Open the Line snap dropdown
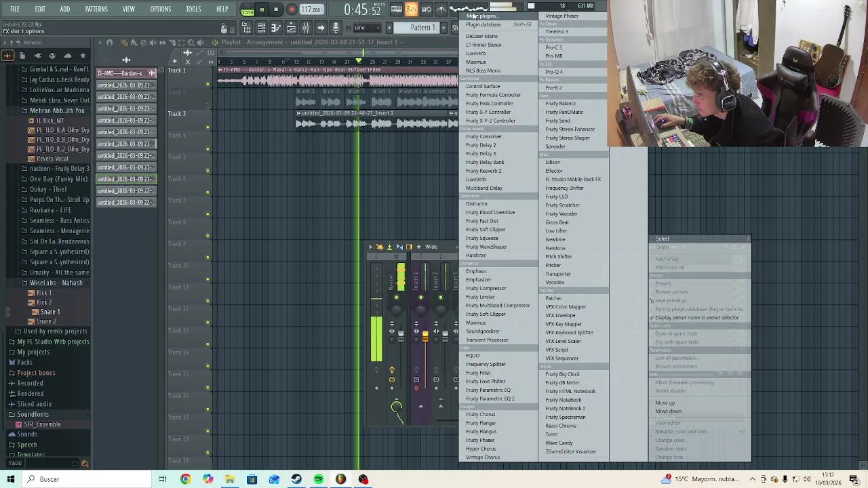Viewport: 868px width, 488px height. click(368, 28)
